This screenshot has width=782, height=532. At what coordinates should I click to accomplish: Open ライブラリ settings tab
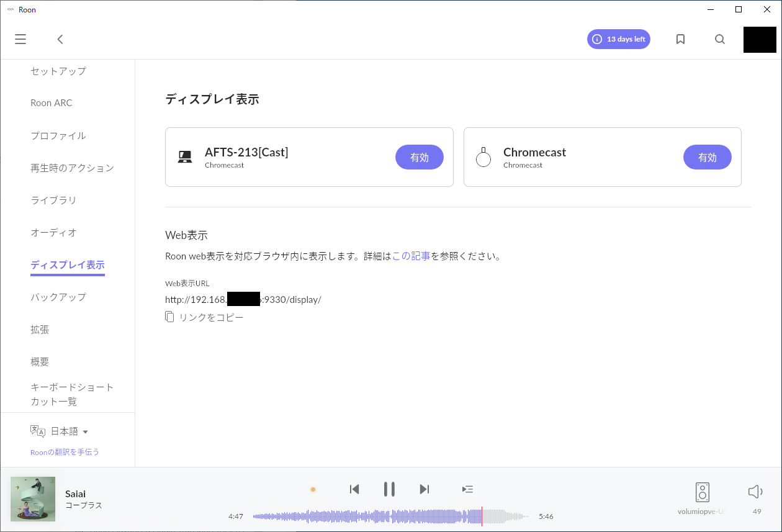53,200
